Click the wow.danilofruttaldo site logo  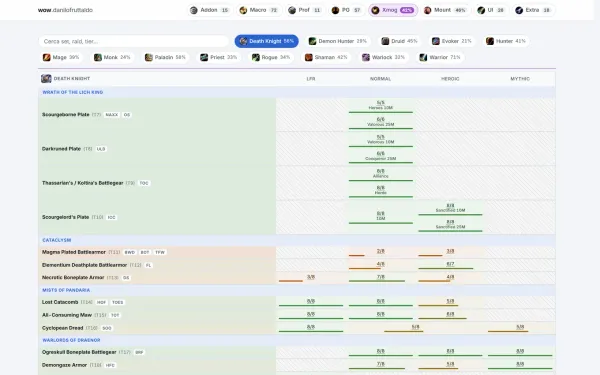click(65, 10)
